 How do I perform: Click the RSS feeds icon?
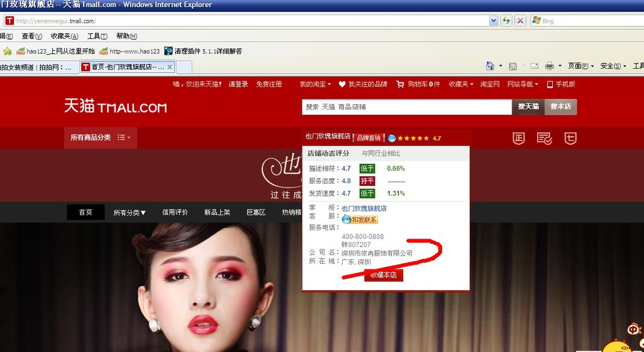click(x=513, y=66)
